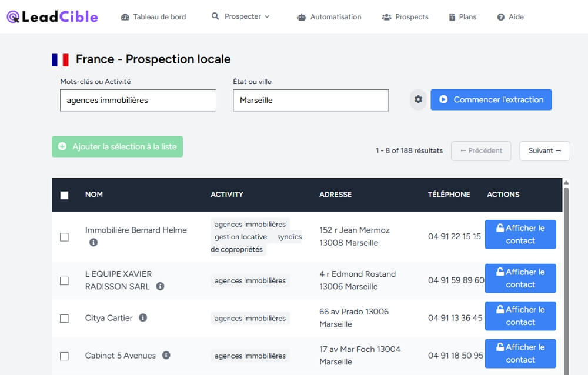Open the Mots-clés ou Activité field
588x375 pixels.
pyautogui.click(x=138, y=100)
